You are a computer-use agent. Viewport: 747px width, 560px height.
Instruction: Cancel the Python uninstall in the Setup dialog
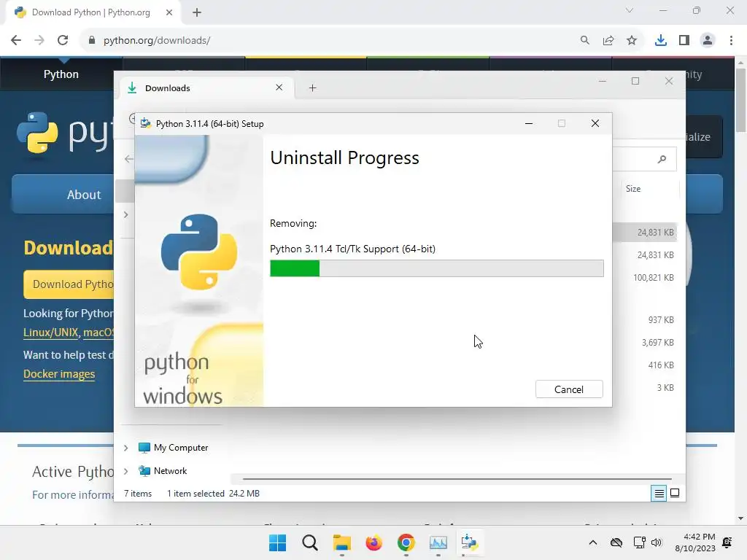point(569,389)
